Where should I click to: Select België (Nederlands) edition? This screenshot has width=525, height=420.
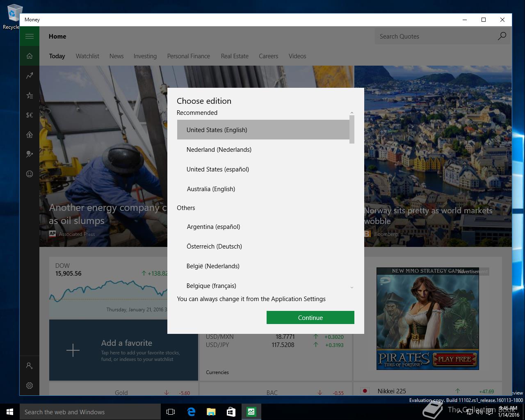pyautogui.click(x=263, y=266)
